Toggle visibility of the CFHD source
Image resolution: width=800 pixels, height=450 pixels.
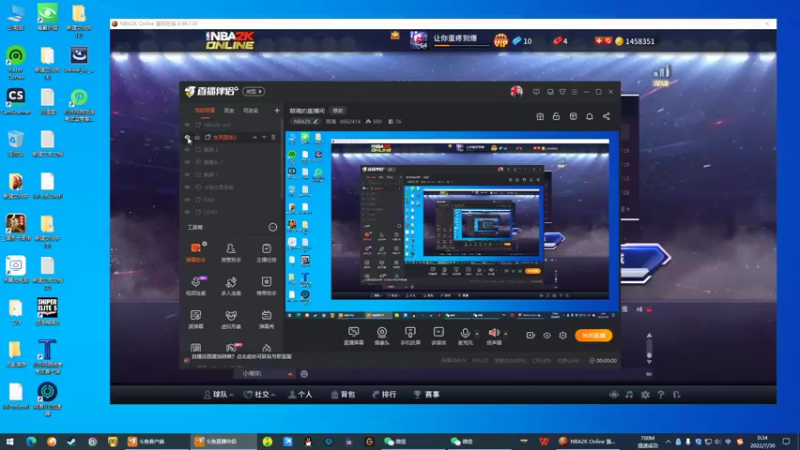pyautogui.click(x=187, y=212)
